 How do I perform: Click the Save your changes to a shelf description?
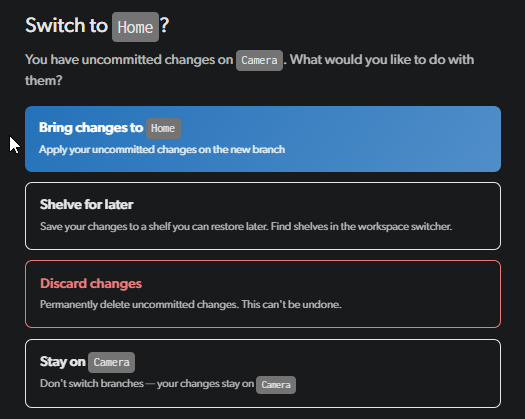pos(246,226)
